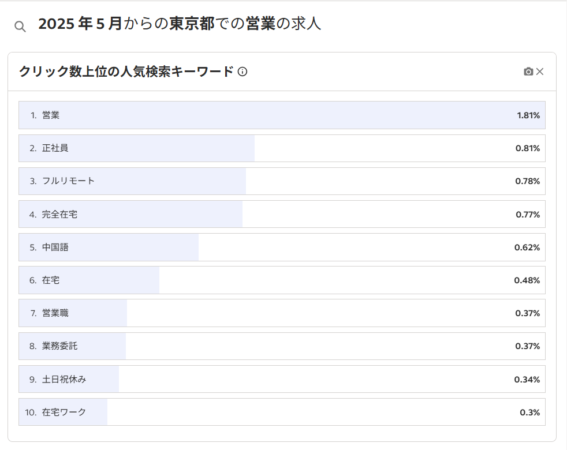This screenshot has height=450, width=567.
Task: Select the 土日祝休み keyword bar
Action: pos(282,379)
